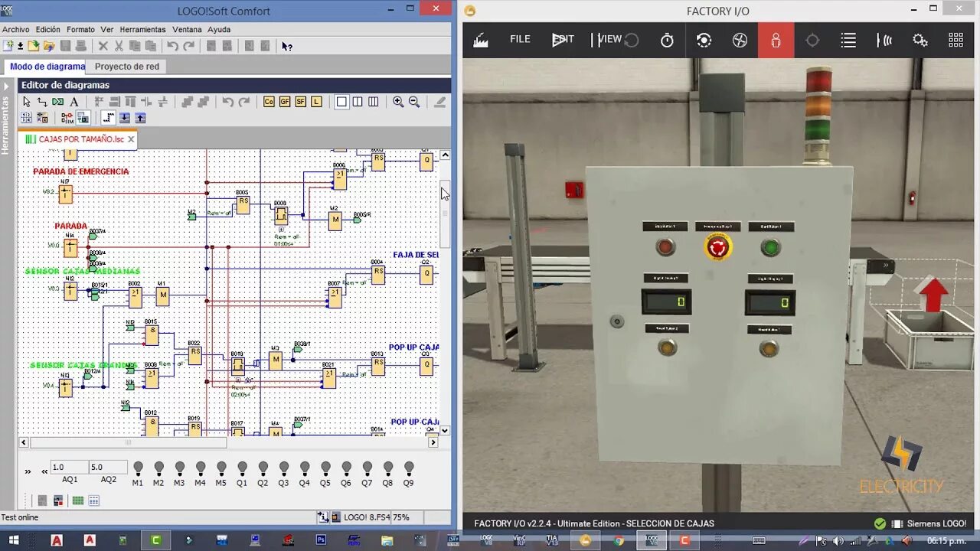The height and width of the screenshot is (551, 980).
Task: Zoom in on the diagram
Action: [398, 102]
